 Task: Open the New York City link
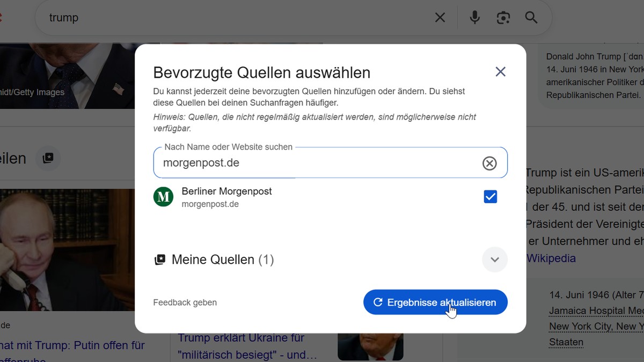pos(596,326)
